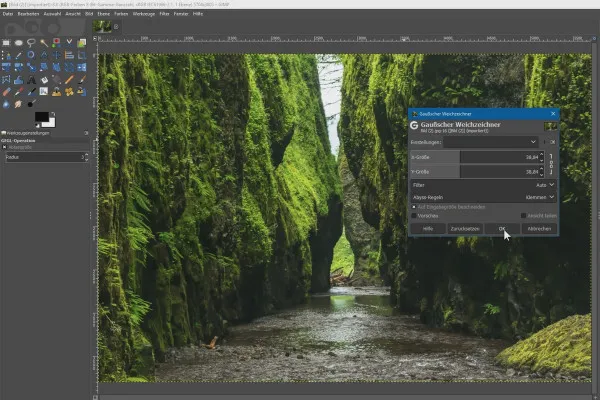Viewport: 600px width, 400px height.
Task: Select the Ink tool
Action: 31,92
